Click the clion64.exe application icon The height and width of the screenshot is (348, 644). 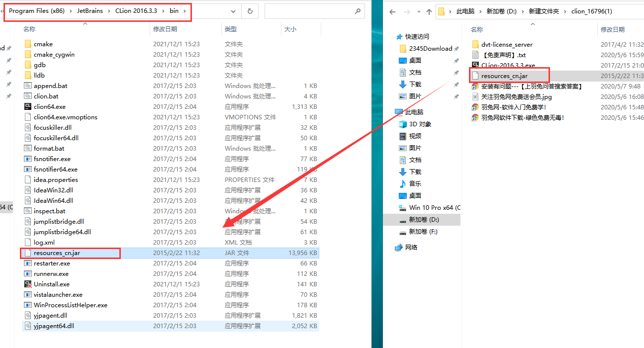28,107
